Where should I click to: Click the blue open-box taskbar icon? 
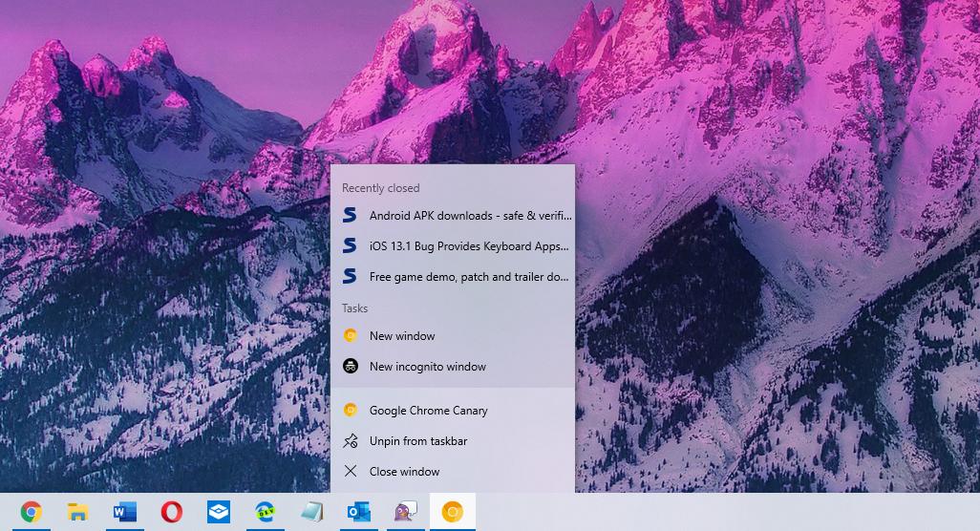(x=218, y=512)
